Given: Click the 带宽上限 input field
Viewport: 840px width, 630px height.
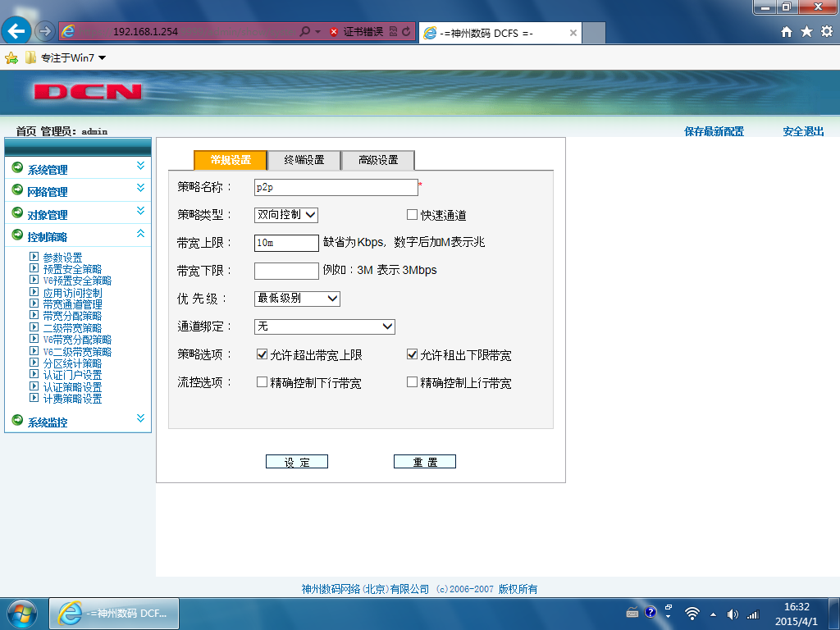Looking at the screenshot, I should click(286, 243).
